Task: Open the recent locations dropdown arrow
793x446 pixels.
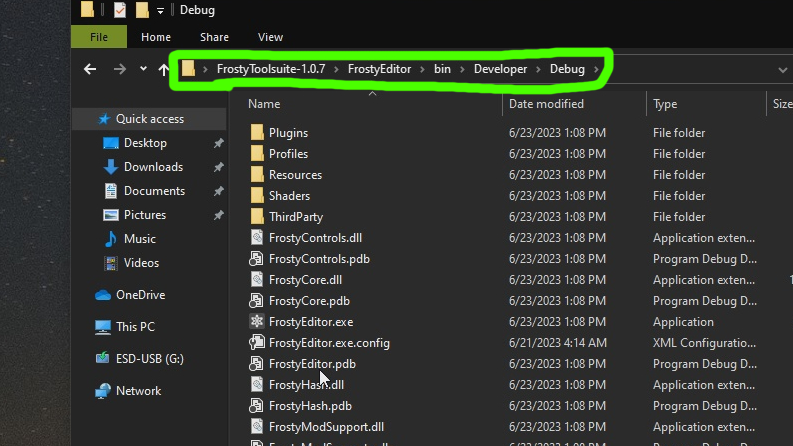Action: pyautogui.click(x=144, y=68)
